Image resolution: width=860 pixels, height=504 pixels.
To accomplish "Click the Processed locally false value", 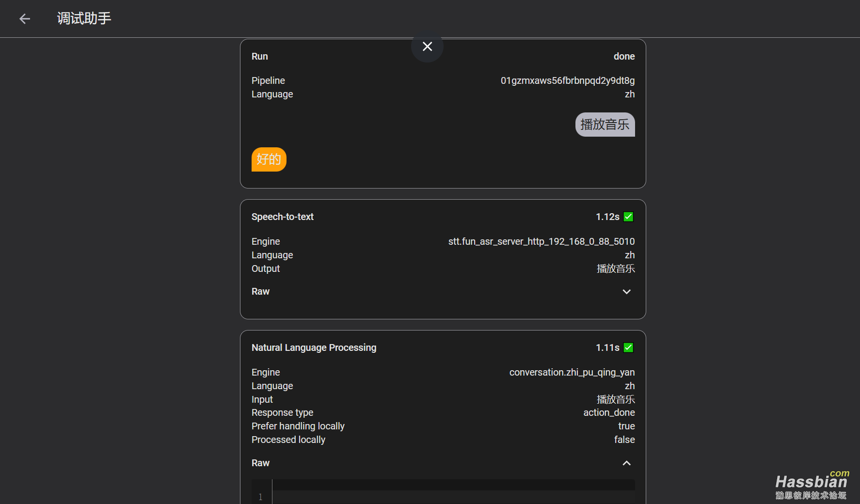I will pyautogui.click(x=624, y=440).
